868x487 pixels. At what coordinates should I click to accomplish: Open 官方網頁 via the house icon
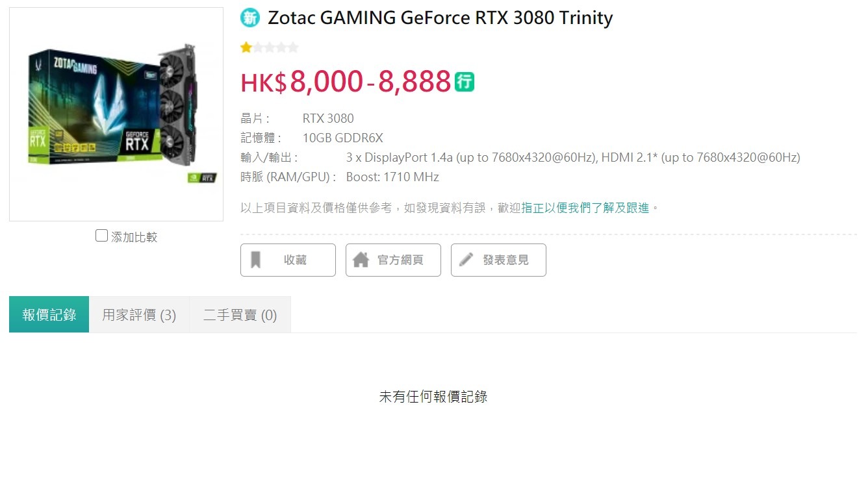coord(361,260)
